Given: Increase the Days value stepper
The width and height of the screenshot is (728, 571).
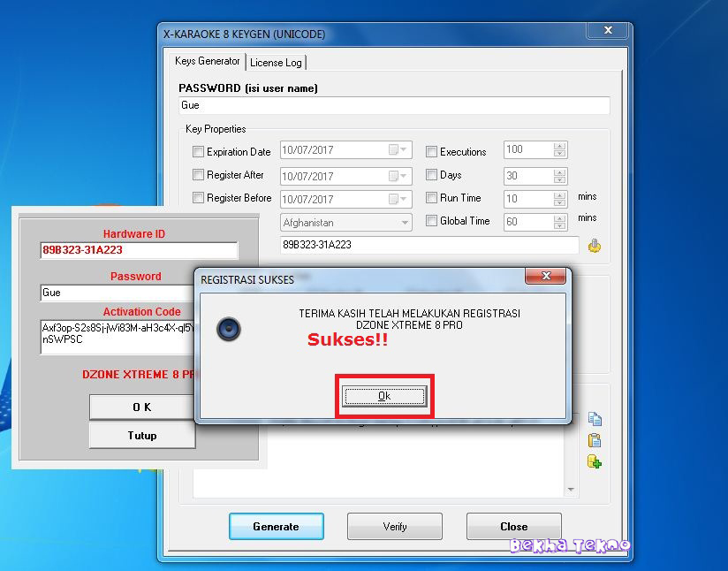Looking at the screenshot, I should pos(560,172).
